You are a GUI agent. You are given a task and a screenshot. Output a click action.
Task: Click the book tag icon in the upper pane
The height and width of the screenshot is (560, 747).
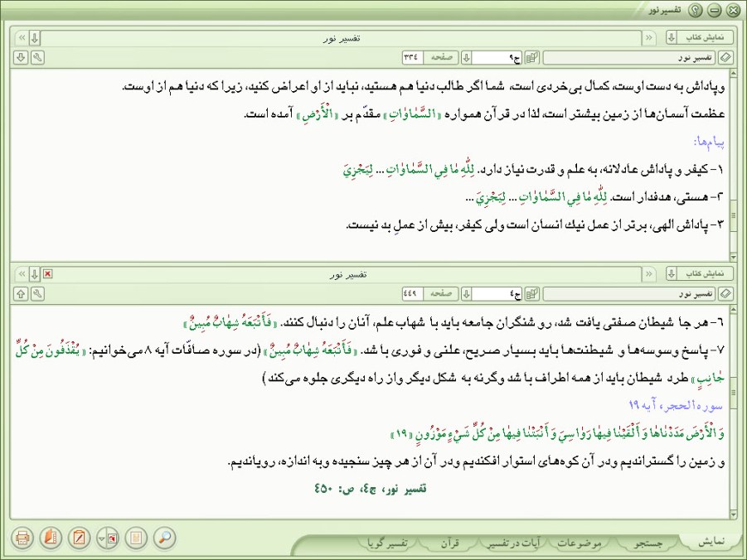tap(725, 58)
